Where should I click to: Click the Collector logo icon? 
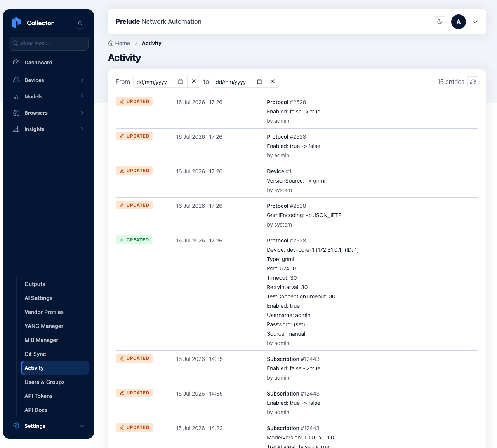pos(17,23)
